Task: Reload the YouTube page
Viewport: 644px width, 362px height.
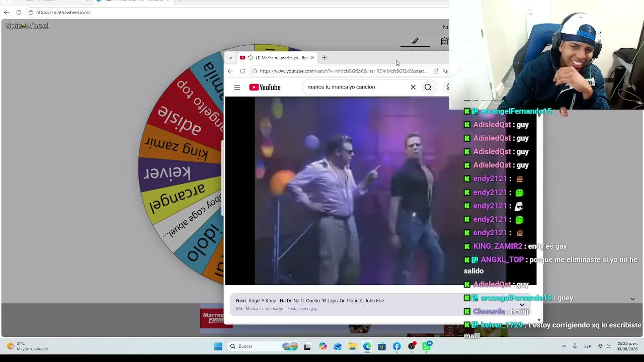Action: pos(243,71)
